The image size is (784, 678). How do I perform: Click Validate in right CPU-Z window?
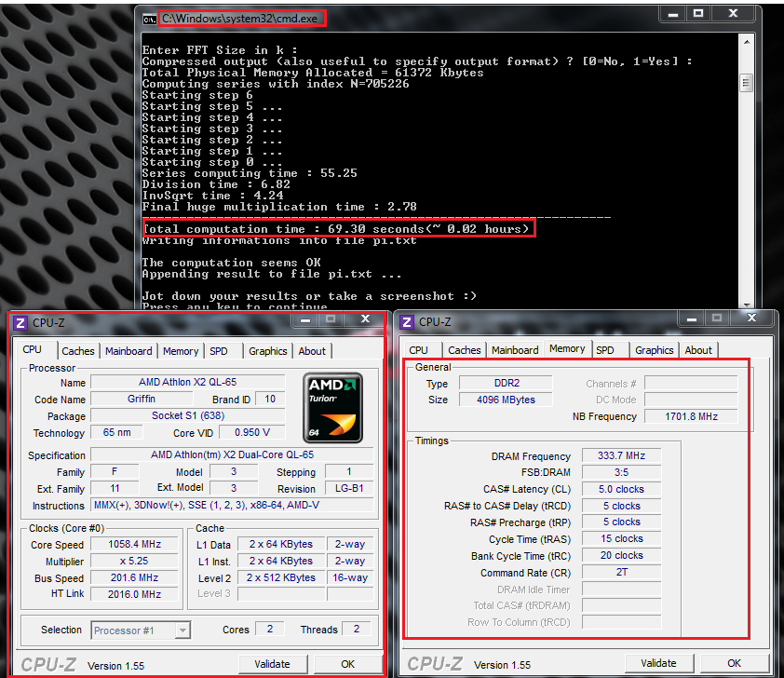[658, 663]
